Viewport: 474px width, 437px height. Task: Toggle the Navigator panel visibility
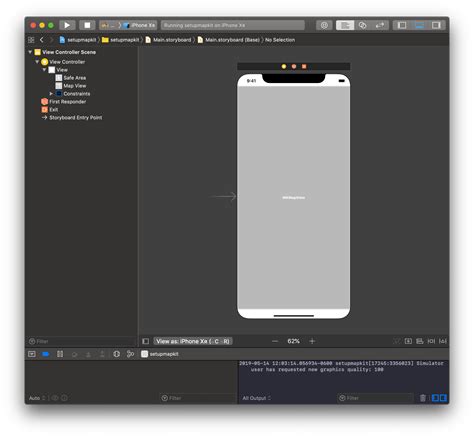point(402,25)
